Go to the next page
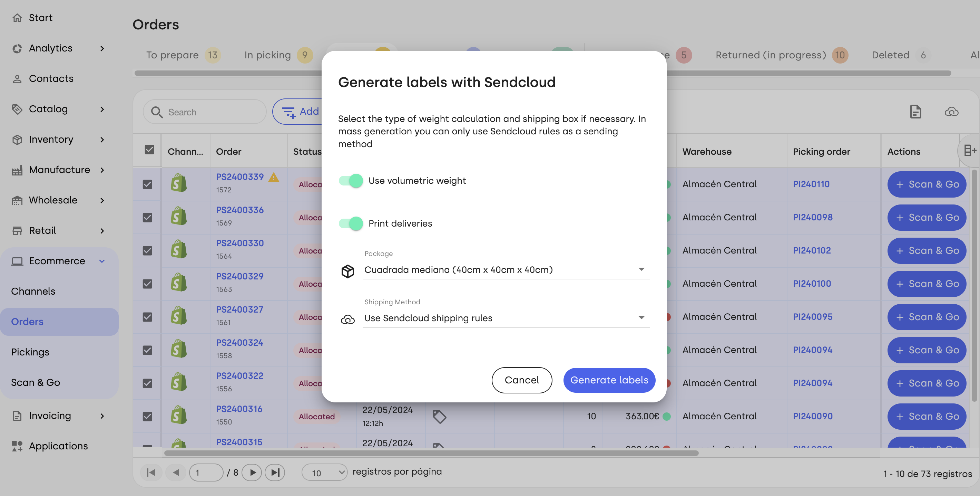The height and width of the screenshot is (496, 980). (x=252, y=473)
